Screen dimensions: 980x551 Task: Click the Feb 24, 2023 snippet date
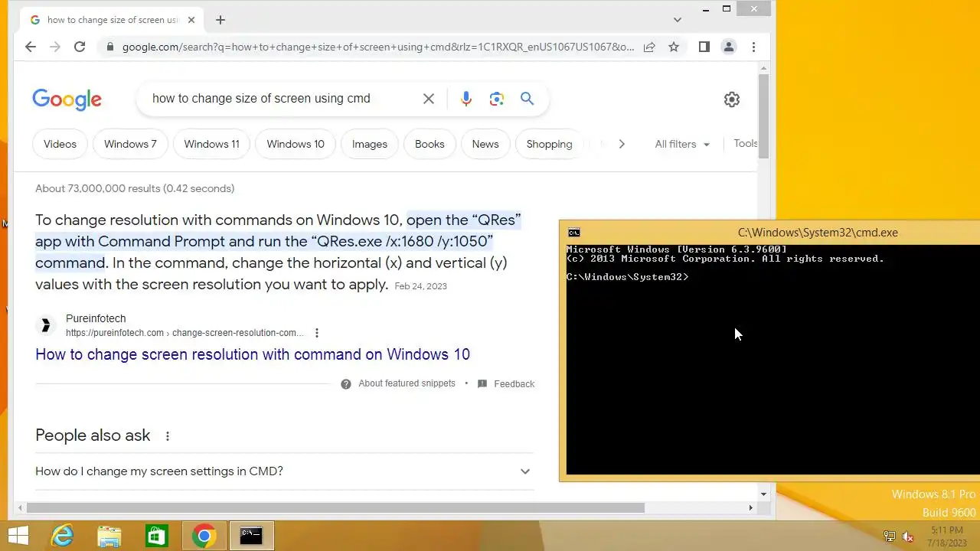420,286
